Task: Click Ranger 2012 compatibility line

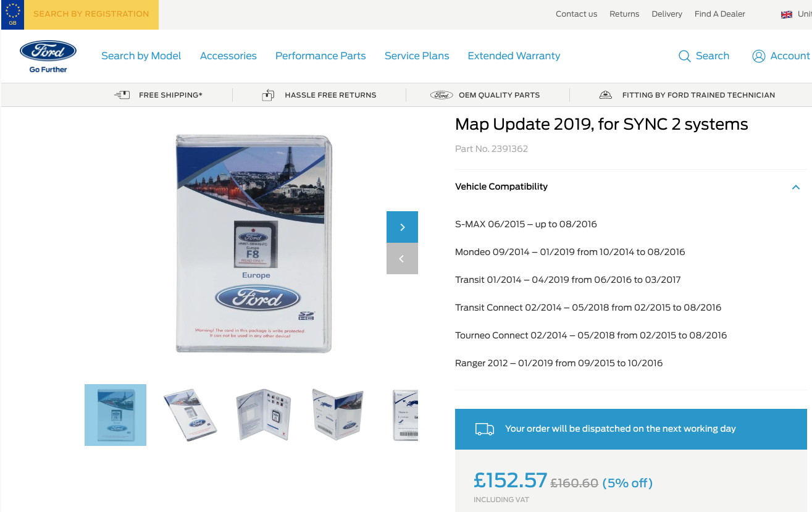Action: pos(559,363)
